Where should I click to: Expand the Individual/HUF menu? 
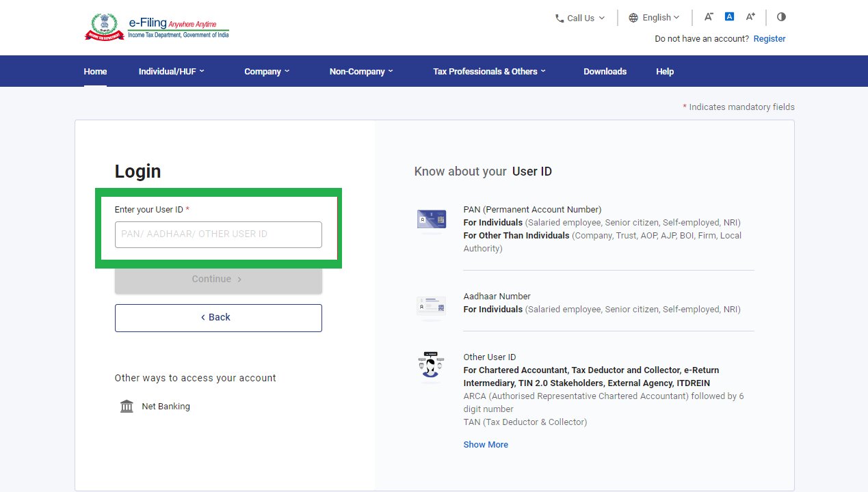tap(170, 71)
